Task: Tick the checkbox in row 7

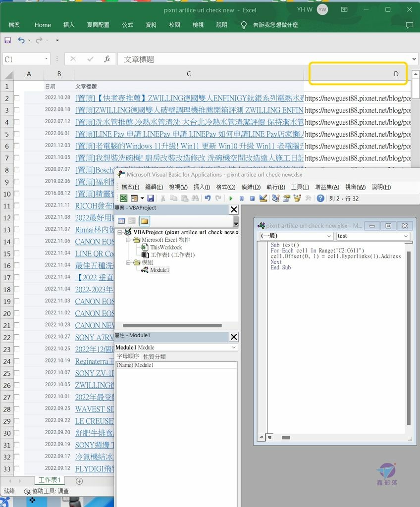Action: 16,157
